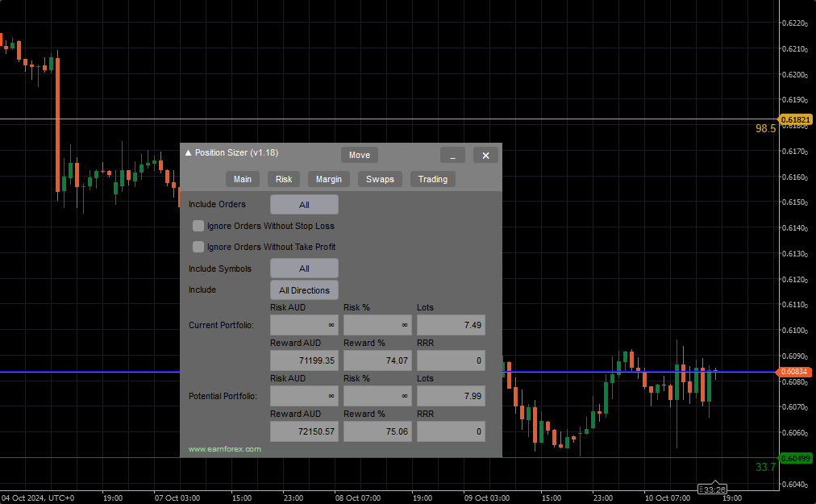Image resolution: width=816 pixels, height=504 pixels.
Task: Collapse panel using the triangle beside Position Sizer
Action: pyautogui.click(x=189, y=153)
